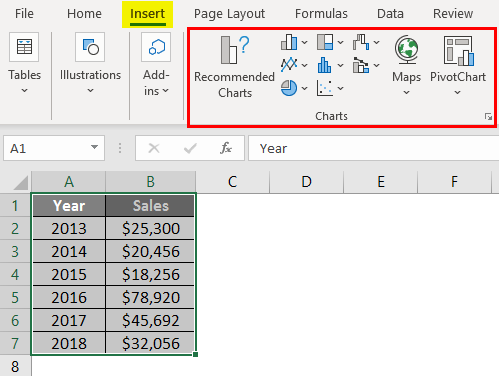Insert a Line or Area chart
499x376 pixels.
[x=289, y=65]
